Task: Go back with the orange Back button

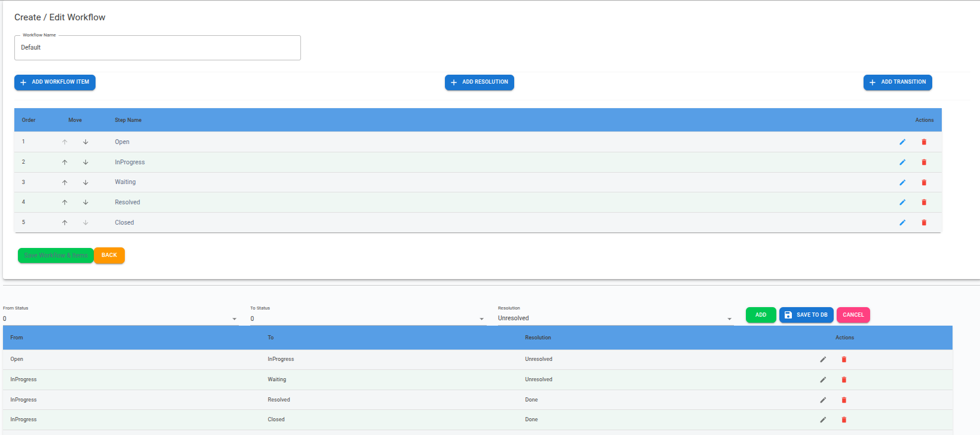Action: pos(109,255)
